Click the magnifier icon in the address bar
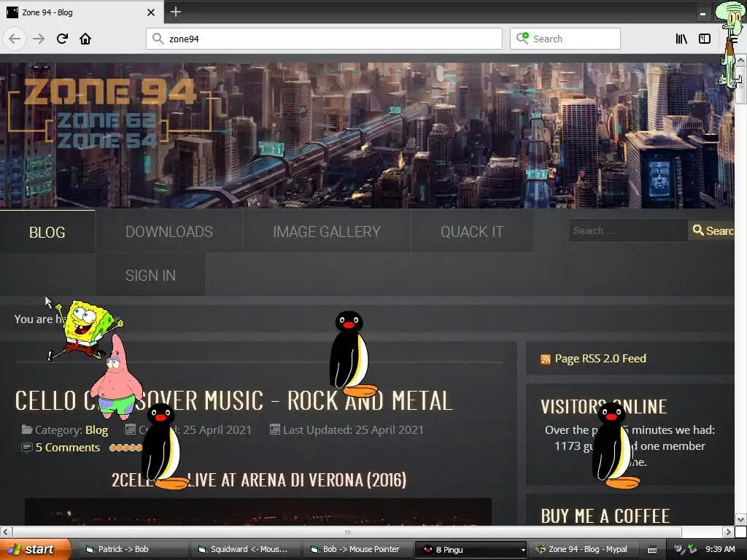Viewport: 747px width, 560px height. point(158,39)
